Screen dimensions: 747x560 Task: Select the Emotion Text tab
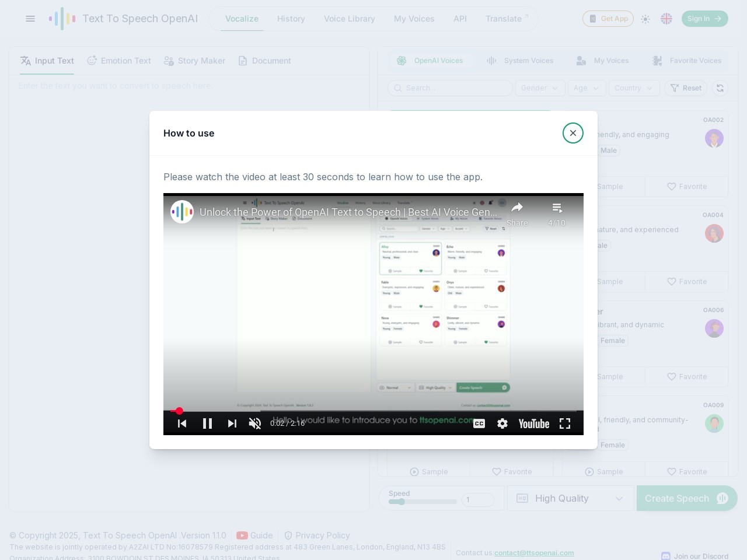(119, 61)
